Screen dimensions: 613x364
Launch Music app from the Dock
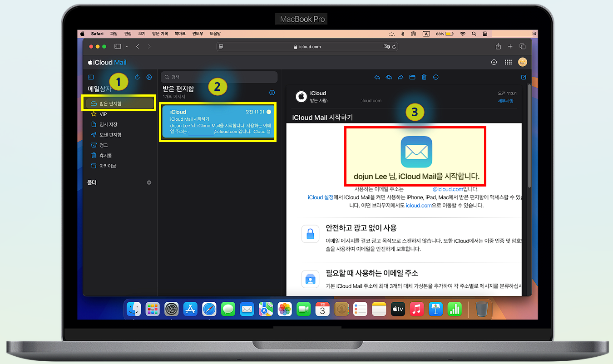pos(416,309)
